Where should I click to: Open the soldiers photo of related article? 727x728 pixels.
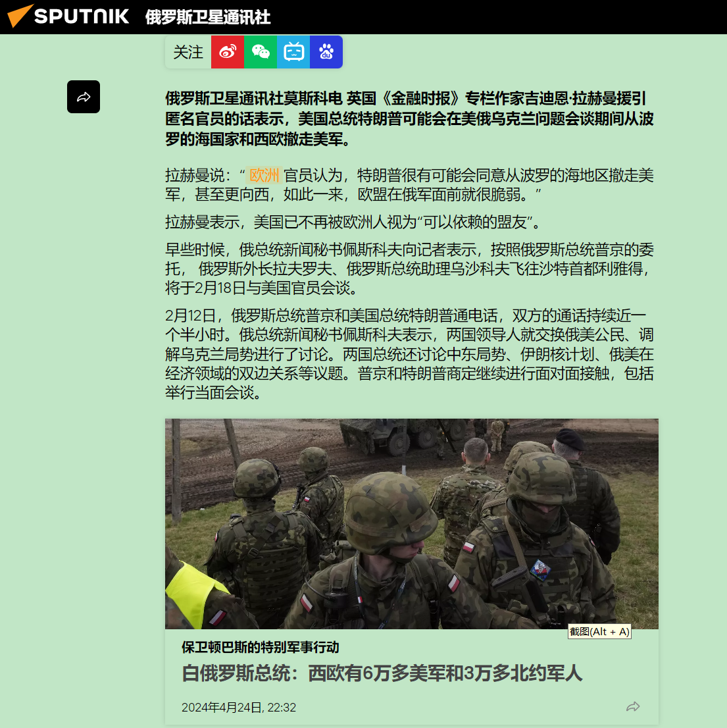(411, 524)
